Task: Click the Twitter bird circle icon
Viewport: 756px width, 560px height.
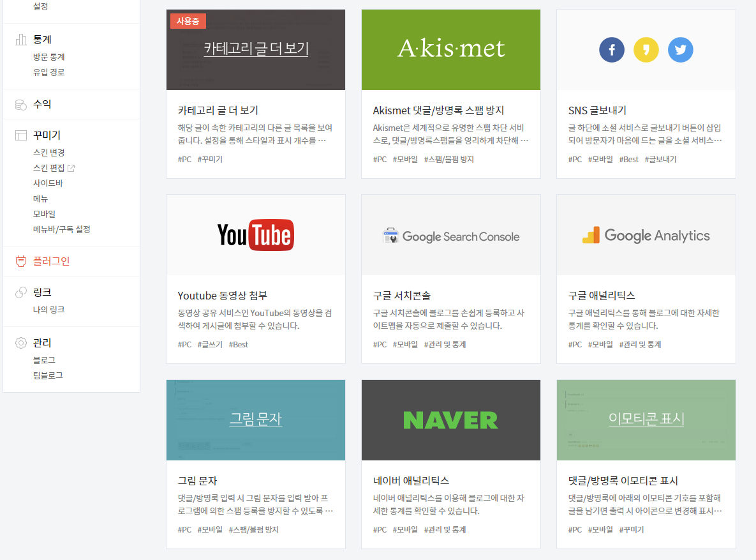Action: (680, 50)
